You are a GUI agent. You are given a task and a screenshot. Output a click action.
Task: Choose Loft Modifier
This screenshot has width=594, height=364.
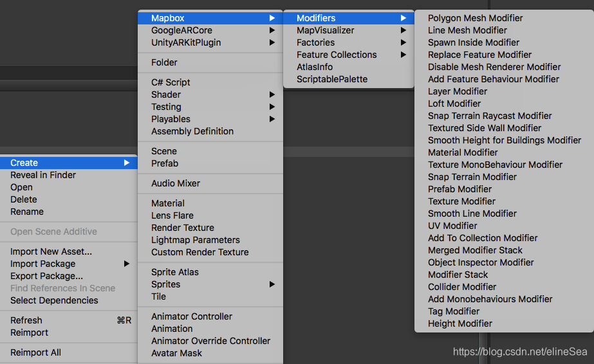pos(504,104)
